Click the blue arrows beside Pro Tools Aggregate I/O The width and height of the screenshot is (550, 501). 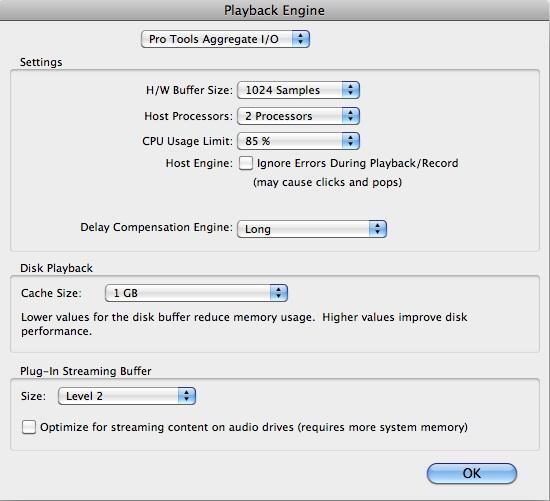click(x=301, y=39)
